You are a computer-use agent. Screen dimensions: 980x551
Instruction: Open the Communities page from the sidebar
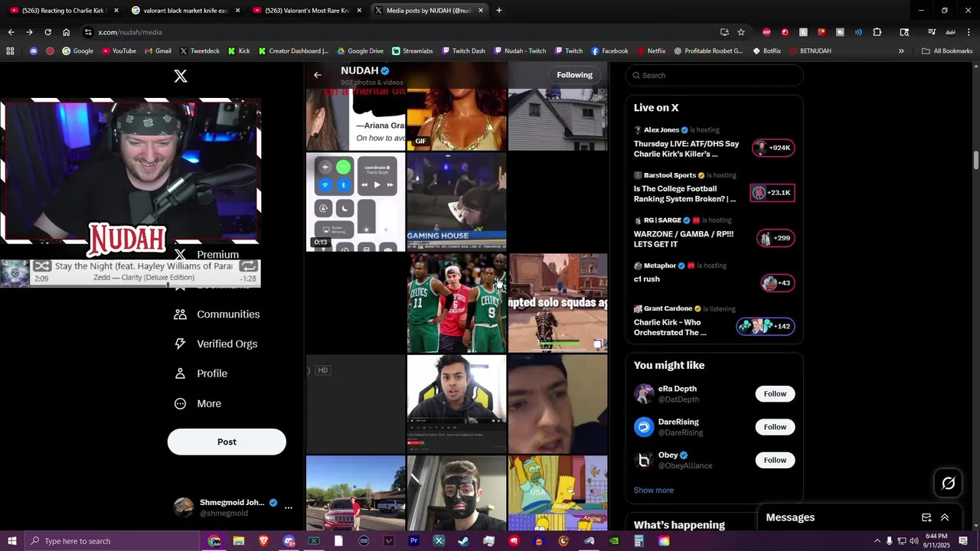[x=217, y=315]
